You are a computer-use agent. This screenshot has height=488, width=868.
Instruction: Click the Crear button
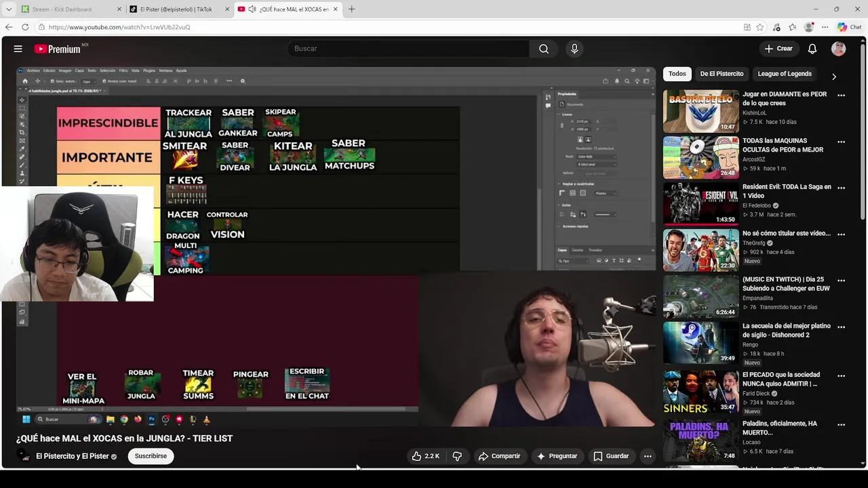(778, 49)
